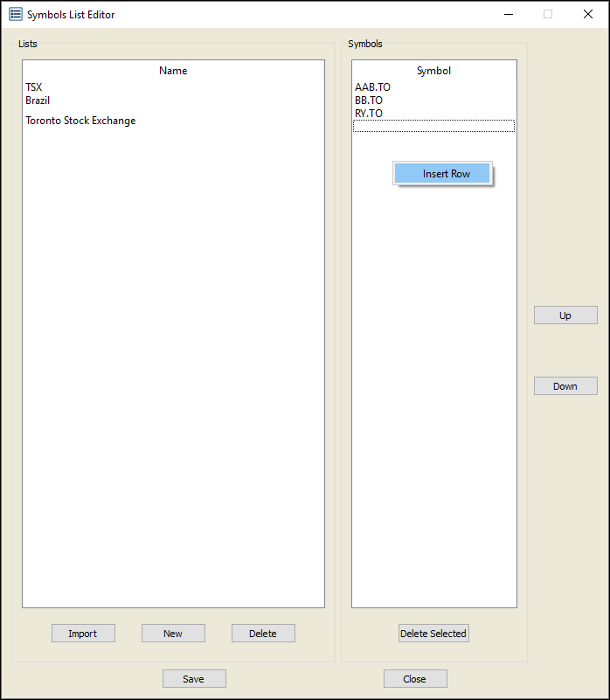Click the Symbol column header
610x700 pixels.
coord(433,71)
